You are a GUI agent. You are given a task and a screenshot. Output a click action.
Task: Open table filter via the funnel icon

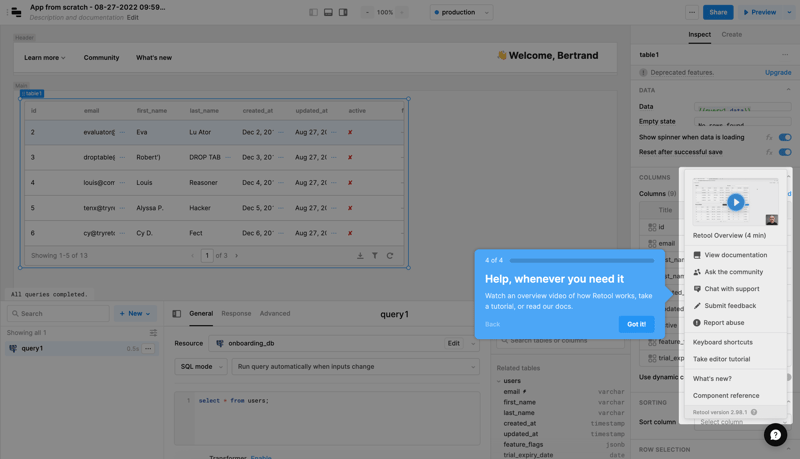pyautogui.click(x=374, y=256)
